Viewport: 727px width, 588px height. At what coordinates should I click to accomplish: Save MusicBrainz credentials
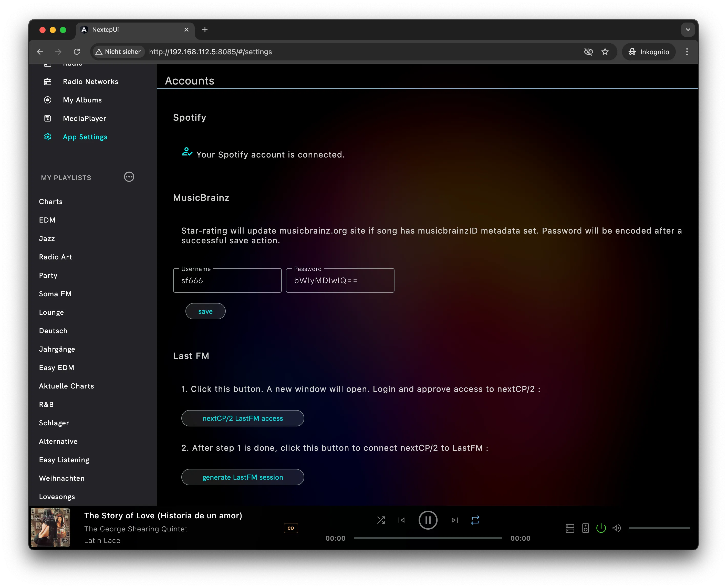point(205,311)
